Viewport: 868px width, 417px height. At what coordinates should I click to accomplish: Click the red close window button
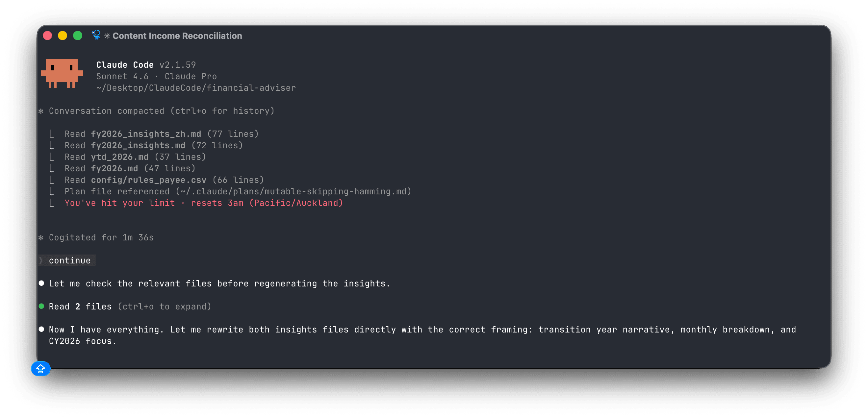click(x=47, y=36)
